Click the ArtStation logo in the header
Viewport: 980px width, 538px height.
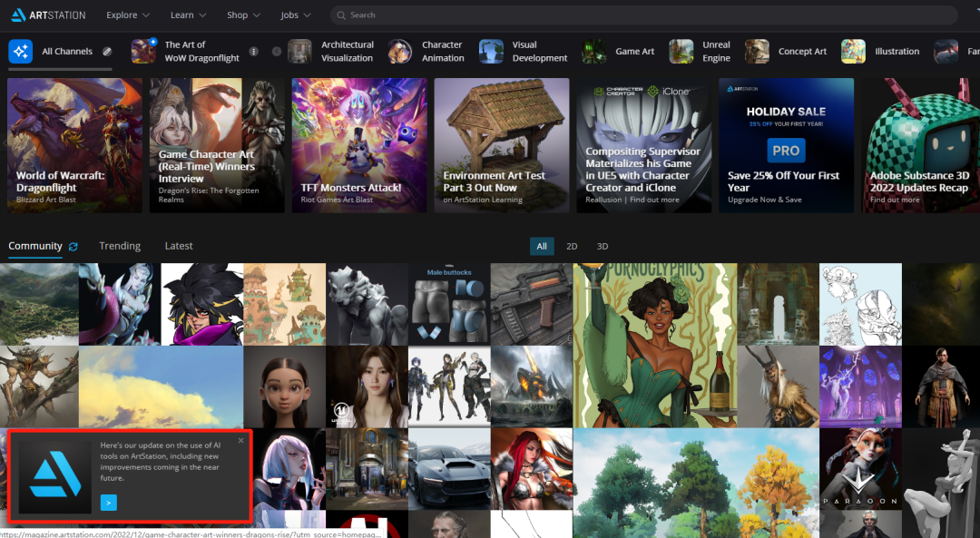[49, 15]
